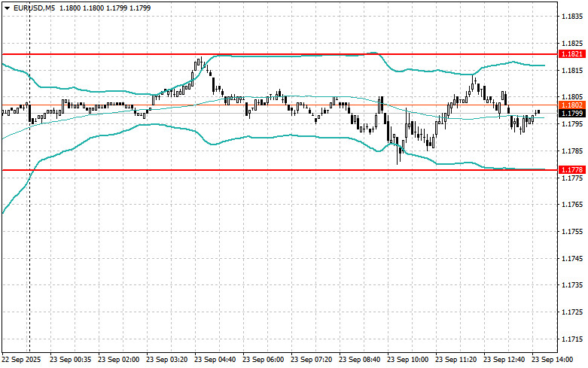Select the 1.1815 price scale value
Viewport: 588px width, 368px height.
[x=572, y=70]
